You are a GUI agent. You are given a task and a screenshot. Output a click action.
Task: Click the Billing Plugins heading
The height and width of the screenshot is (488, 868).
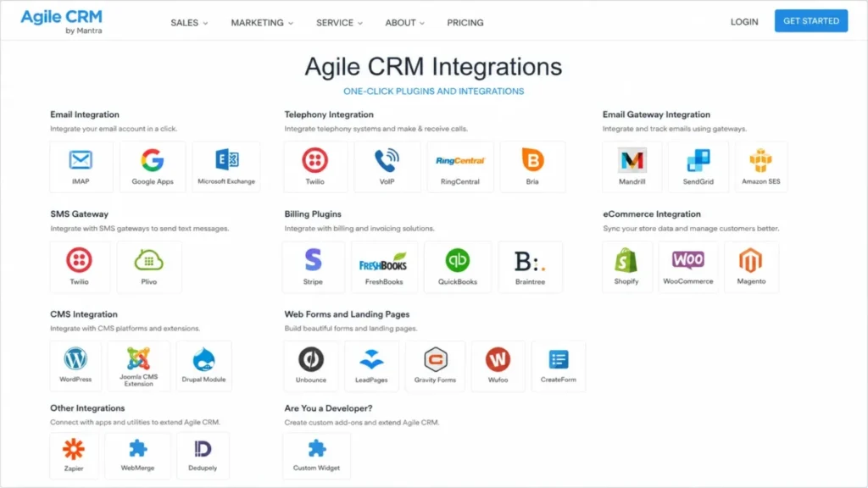pyautogui.click(x=313, y=214)
